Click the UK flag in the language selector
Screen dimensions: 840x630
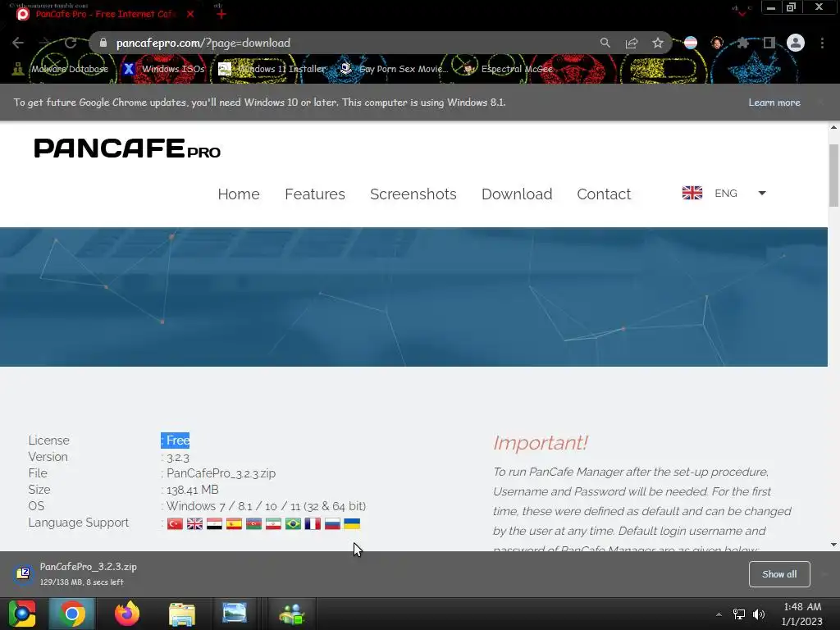[x=692, y=193]
